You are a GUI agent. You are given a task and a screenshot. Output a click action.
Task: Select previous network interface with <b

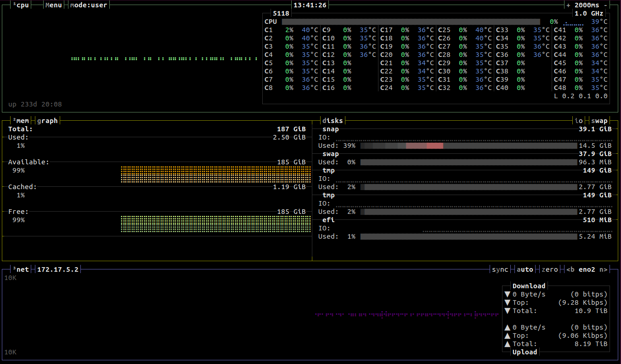coord(570,269)
